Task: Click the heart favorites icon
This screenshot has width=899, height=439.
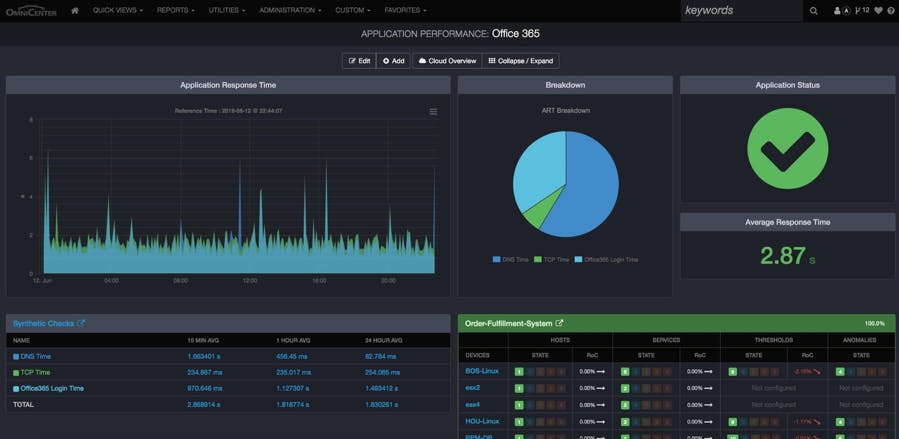Action: click(878, 10)
